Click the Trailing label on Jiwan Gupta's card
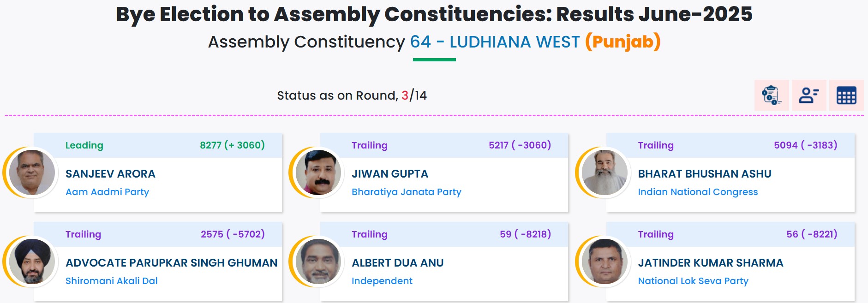Image resolution: width=868 pixels, height=303 pixels. point(369,145)
